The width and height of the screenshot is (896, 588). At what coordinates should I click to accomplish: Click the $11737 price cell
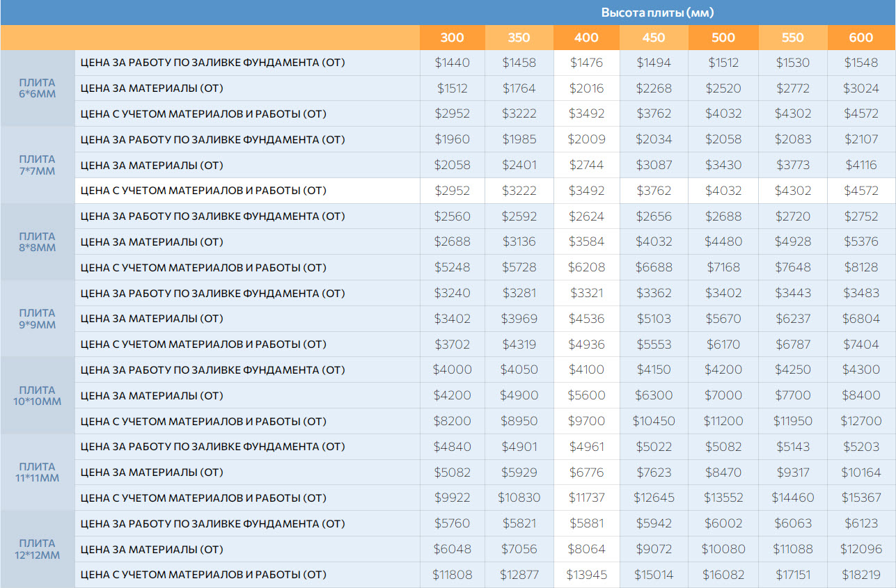[x=587, y=498]
